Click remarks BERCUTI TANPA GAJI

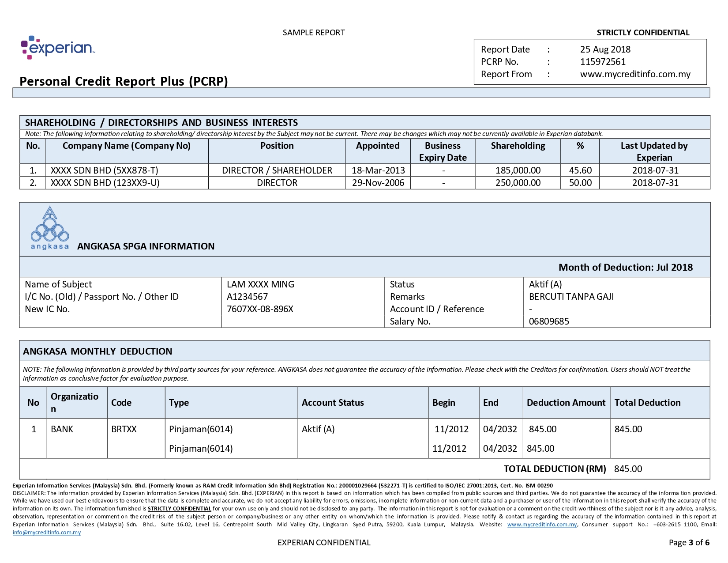pos(571,297)
